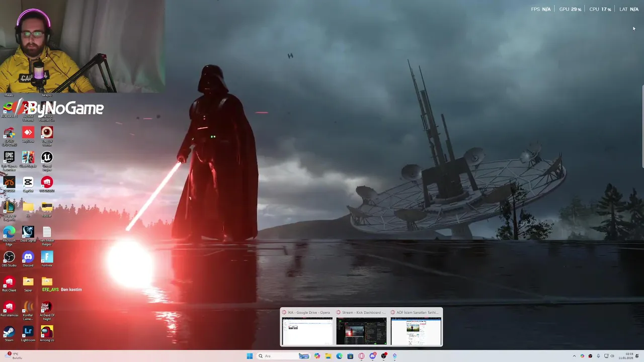Open the AnyDesk desktop shortcut
The height and width of the screenshot is (362, 644).
coord(28,135)
